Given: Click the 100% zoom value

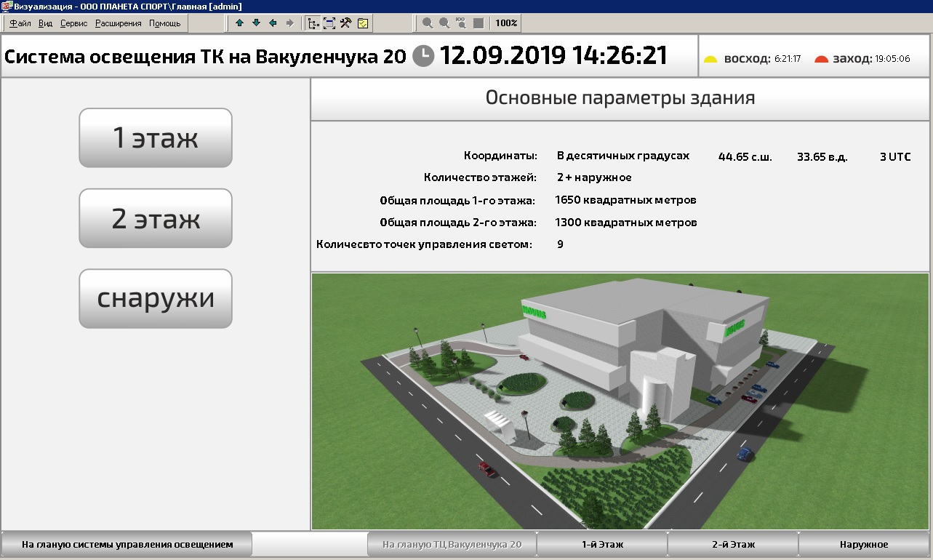Looking at the screenshot, I should tap(506, 23).
